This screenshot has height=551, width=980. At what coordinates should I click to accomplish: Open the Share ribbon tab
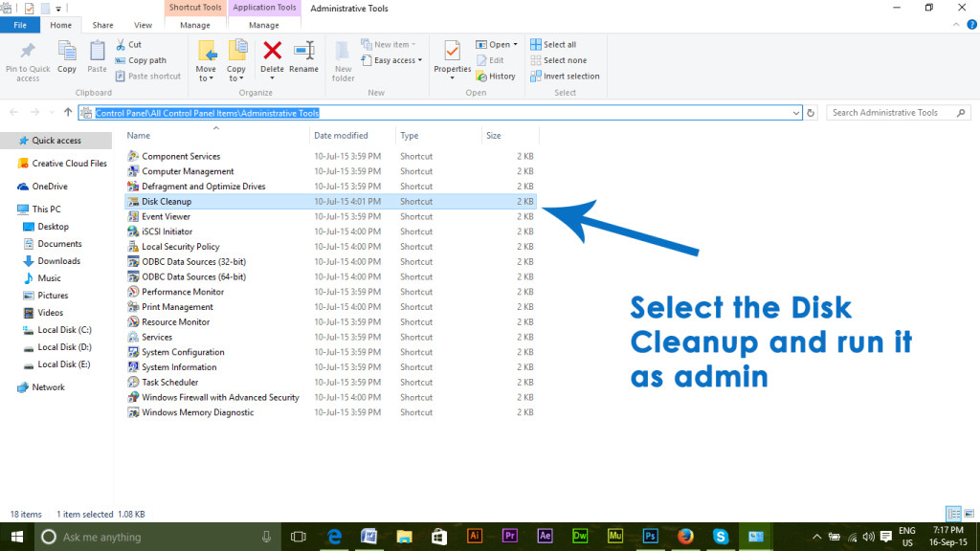click(x=102, y=25)
